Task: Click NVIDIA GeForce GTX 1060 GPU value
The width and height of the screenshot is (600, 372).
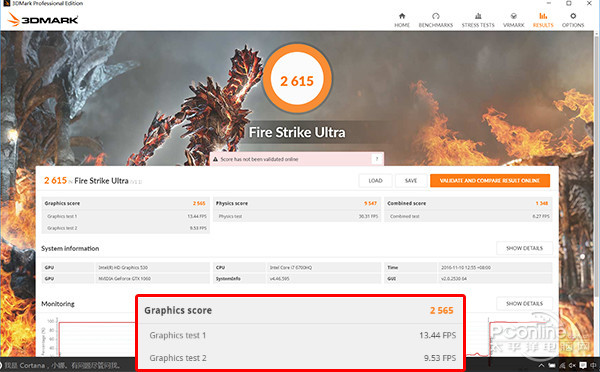Action: pyautogui.click(x=124, y=279)
